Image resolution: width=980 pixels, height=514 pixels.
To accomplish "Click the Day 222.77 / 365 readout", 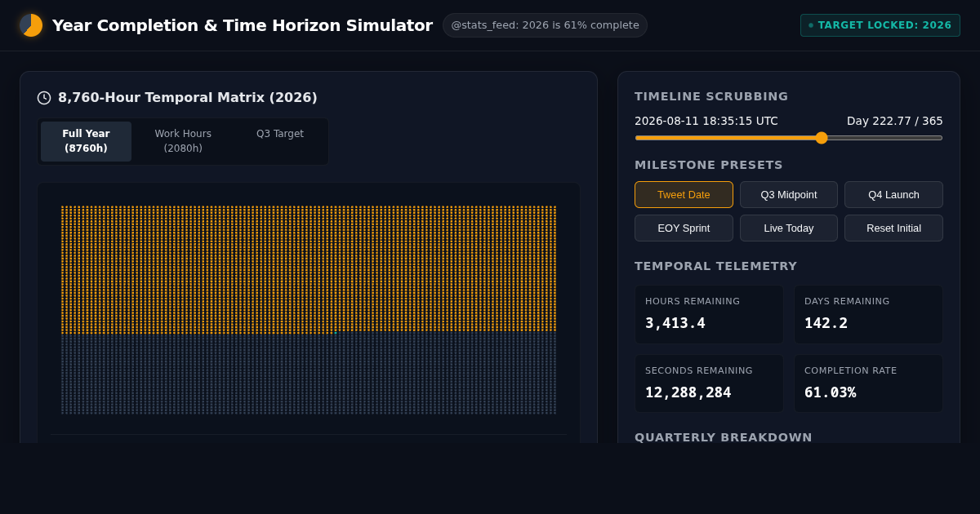I will pos(895,121).
